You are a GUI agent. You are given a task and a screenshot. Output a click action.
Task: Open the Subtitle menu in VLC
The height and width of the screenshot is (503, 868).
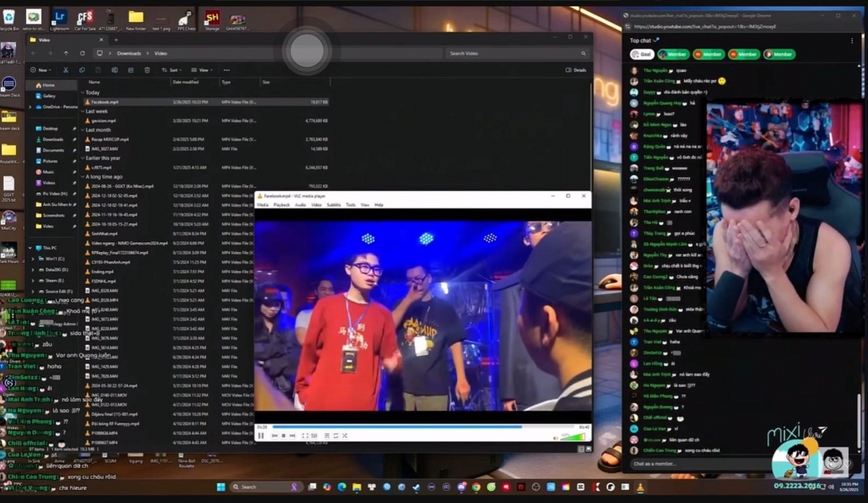334,205
